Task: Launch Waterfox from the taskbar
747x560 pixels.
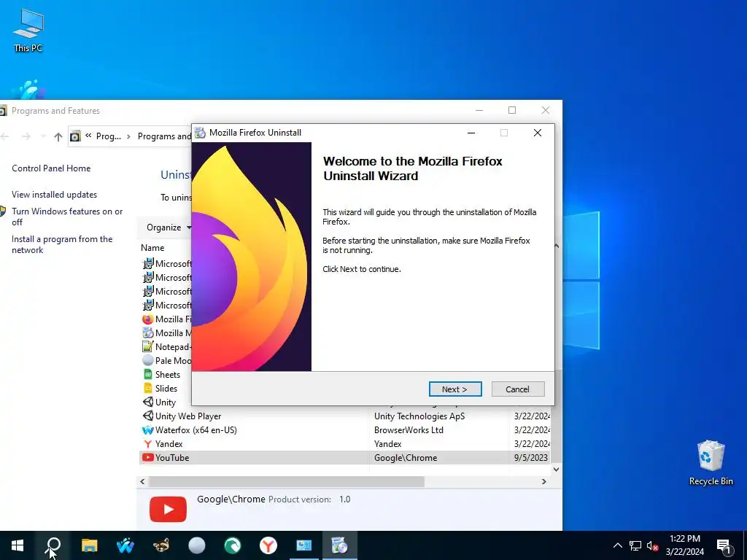Action: coord(125,545)
